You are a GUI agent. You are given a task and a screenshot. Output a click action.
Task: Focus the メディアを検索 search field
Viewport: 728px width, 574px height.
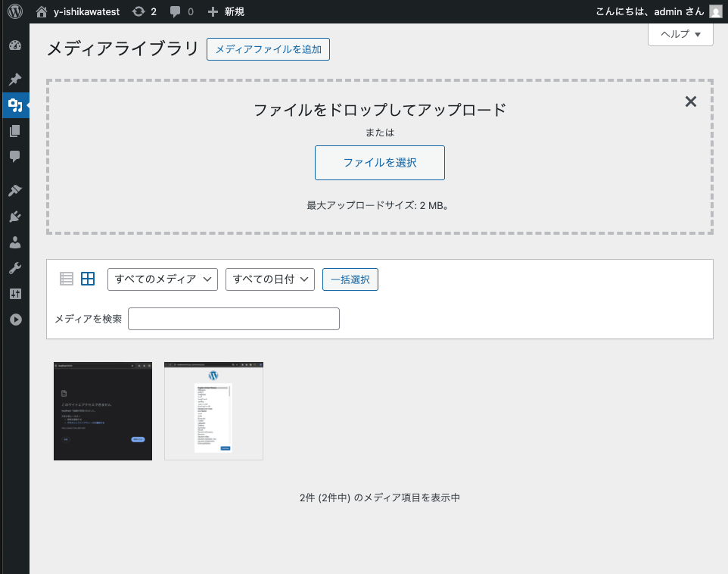pos(234,319)
